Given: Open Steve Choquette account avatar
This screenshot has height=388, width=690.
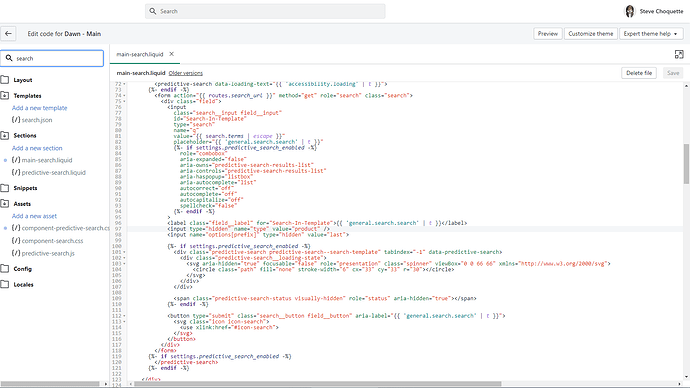Looking at the screenshot, I should coord(630,11).
